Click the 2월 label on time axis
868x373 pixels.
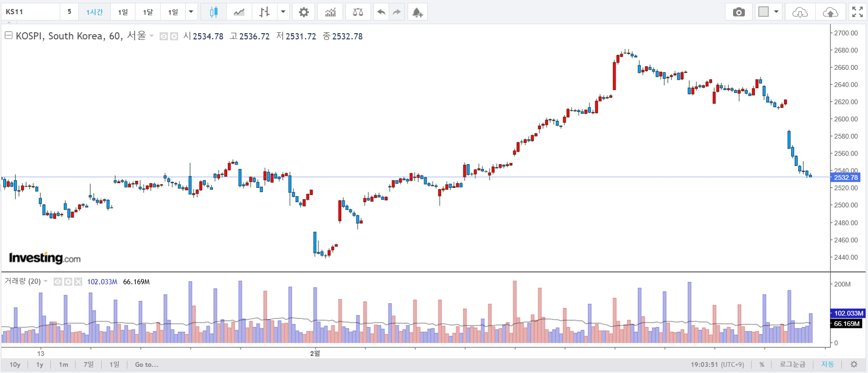315,354
